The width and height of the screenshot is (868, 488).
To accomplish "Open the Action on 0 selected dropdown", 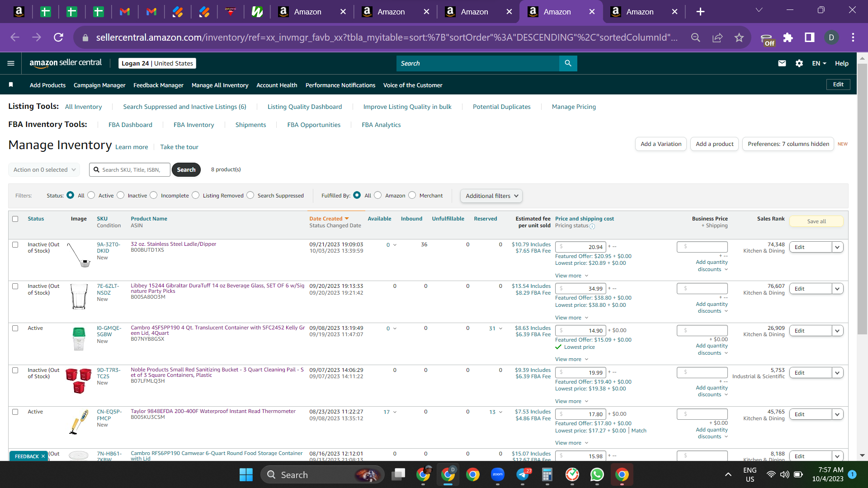I will [x=44, y=169].
